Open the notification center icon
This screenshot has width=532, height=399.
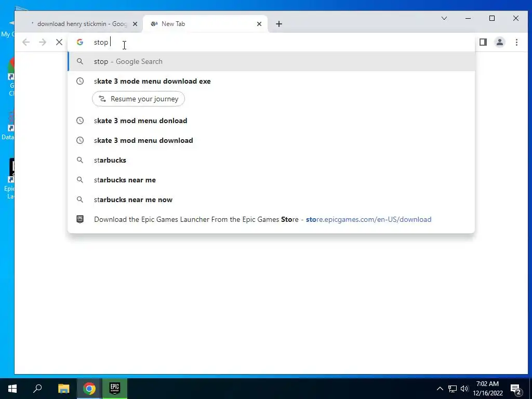click(x=516, y=389)
